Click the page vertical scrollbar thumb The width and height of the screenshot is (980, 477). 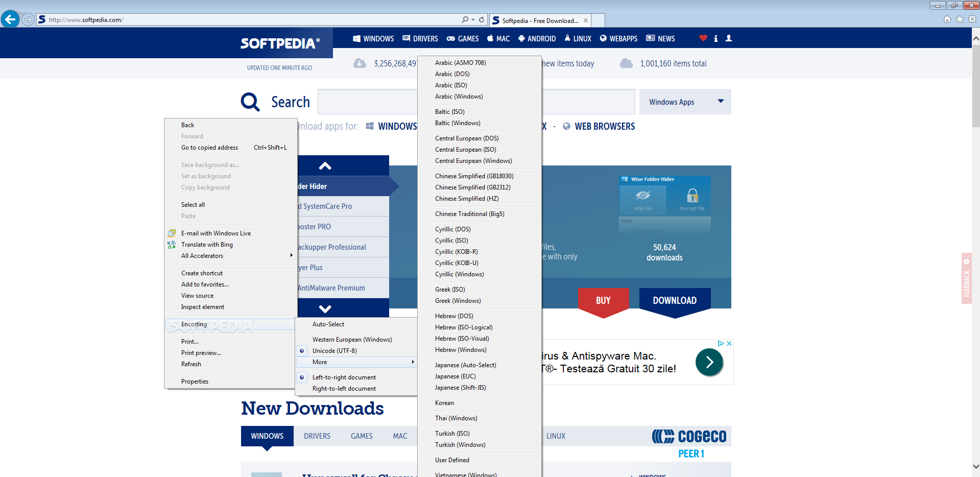click(975, 86)
